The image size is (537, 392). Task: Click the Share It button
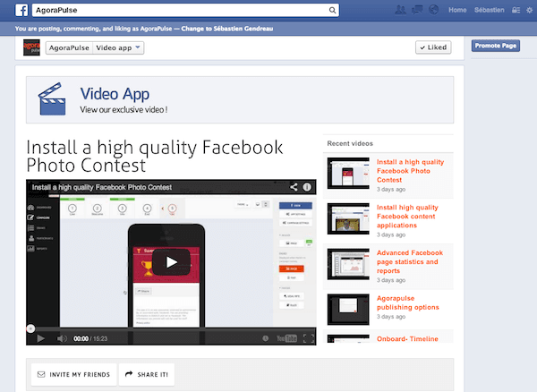coord(147,374)
